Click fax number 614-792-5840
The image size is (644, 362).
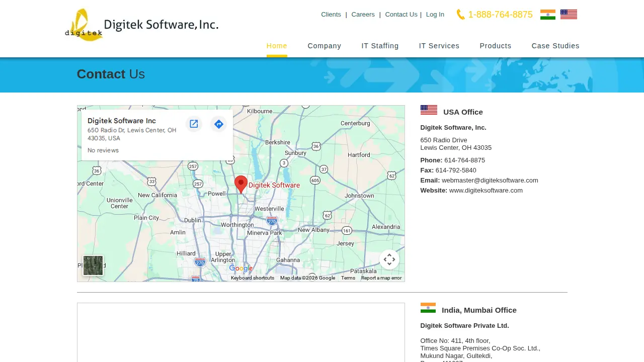click(x=456, y=170)
